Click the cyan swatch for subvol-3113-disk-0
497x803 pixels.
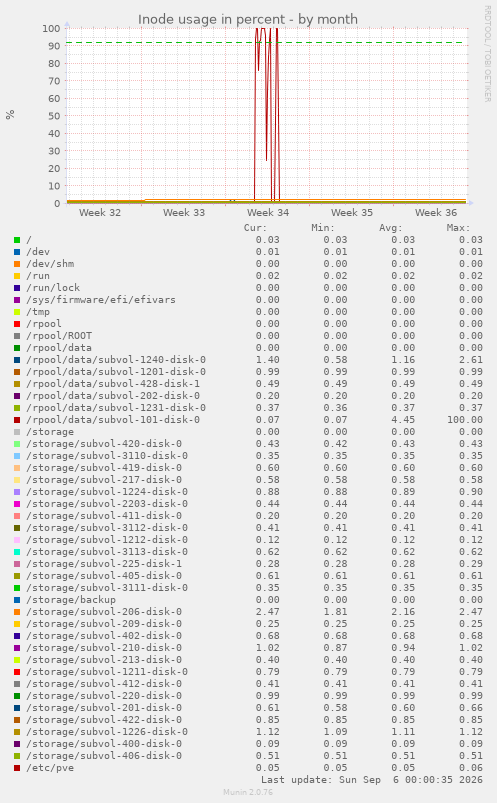(x=17, y=552)
